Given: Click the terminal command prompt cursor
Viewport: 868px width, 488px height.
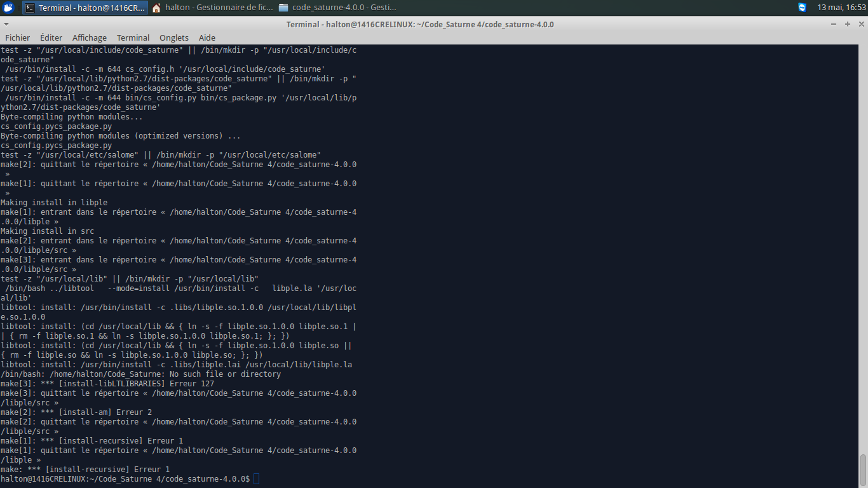Looking at the screenshot, I should pos(256,479).
